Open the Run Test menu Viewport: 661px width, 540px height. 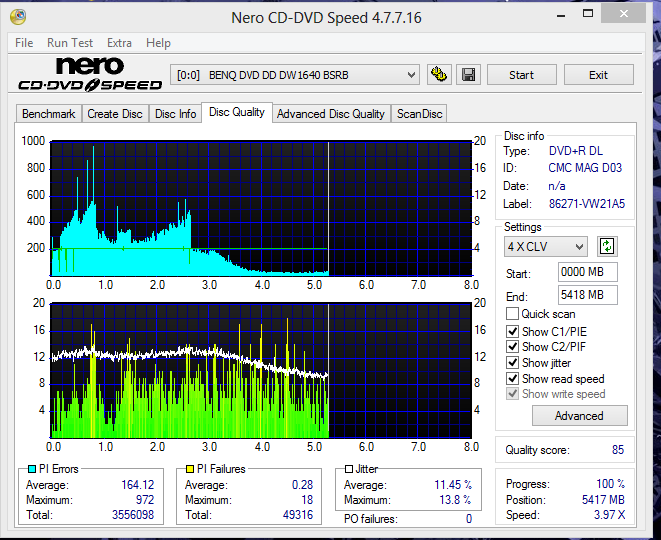coord(70,43)
